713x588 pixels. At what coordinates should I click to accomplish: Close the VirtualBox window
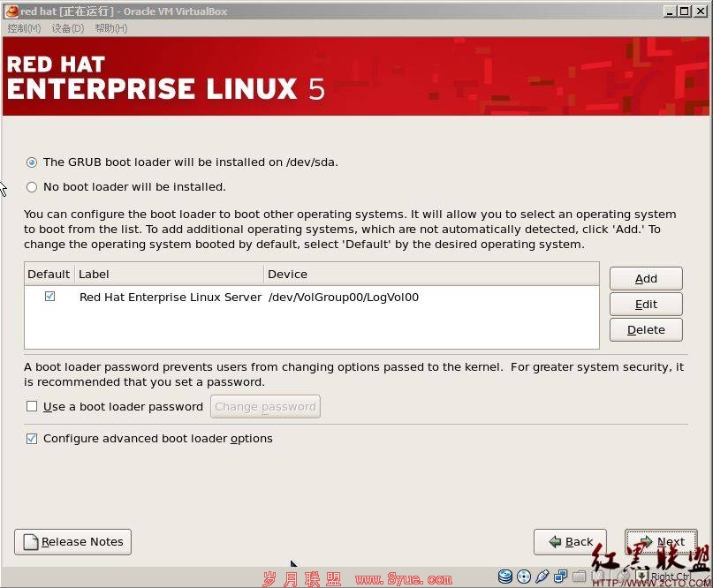tap(701, 11)
